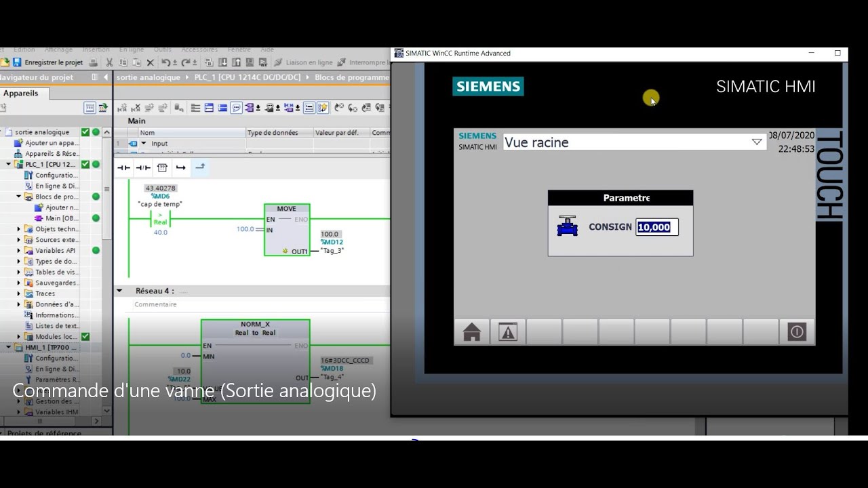Click Liaison en ligne button
Screen dimensions: 868x488
[x=302, y=62]
